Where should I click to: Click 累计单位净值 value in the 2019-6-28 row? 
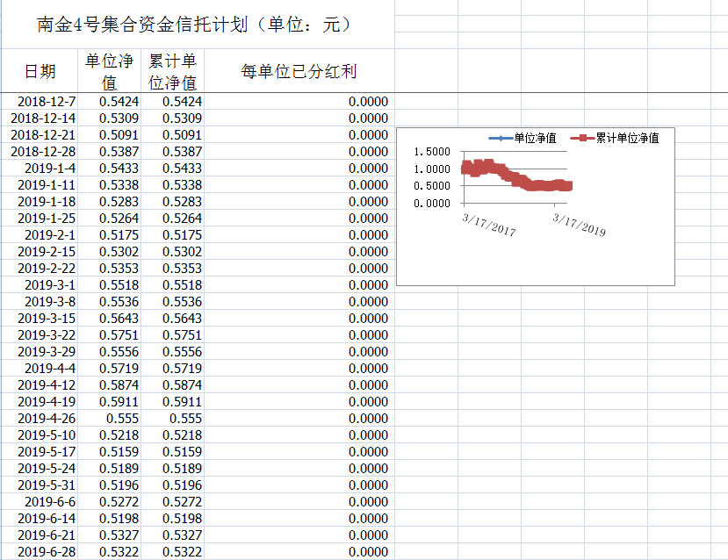pyautogui.click(x=172, y=552)
